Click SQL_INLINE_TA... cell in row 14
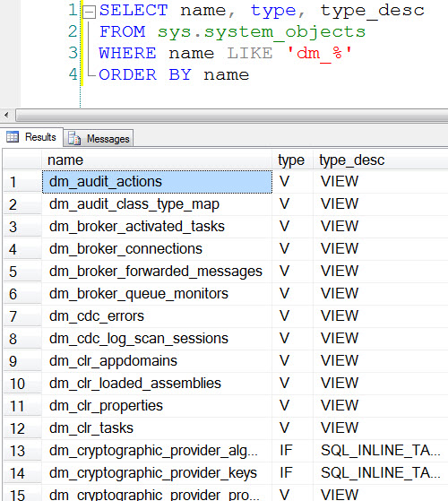Viewport: 448px width, 501px height. point(381,473)
